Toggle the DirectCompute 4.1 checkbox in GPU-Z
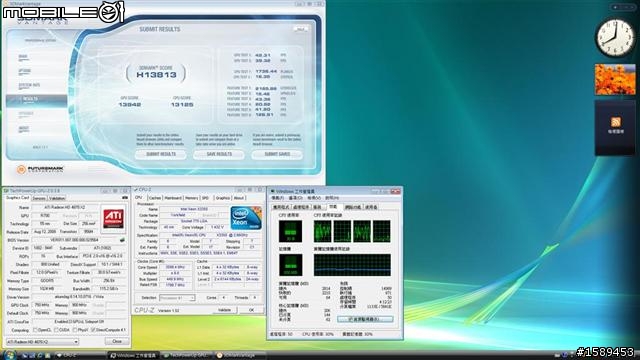 coord(93,330)
